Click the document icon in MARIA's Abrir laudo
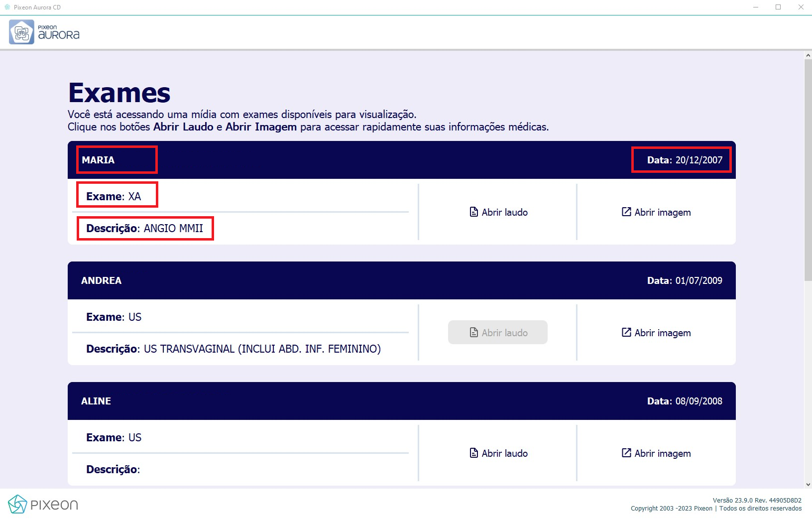 (474, 212)
